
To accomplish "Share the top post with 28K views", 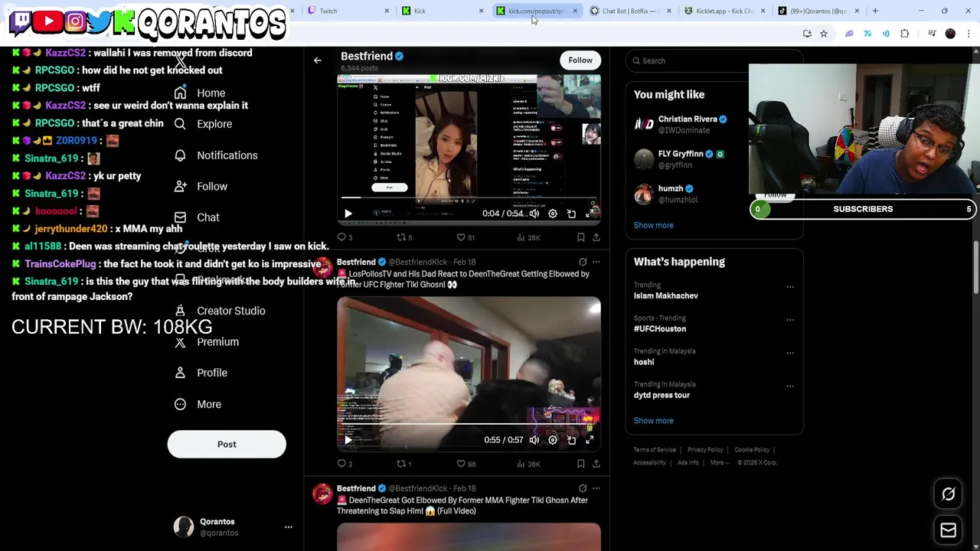I will click(x=596, y=237).
